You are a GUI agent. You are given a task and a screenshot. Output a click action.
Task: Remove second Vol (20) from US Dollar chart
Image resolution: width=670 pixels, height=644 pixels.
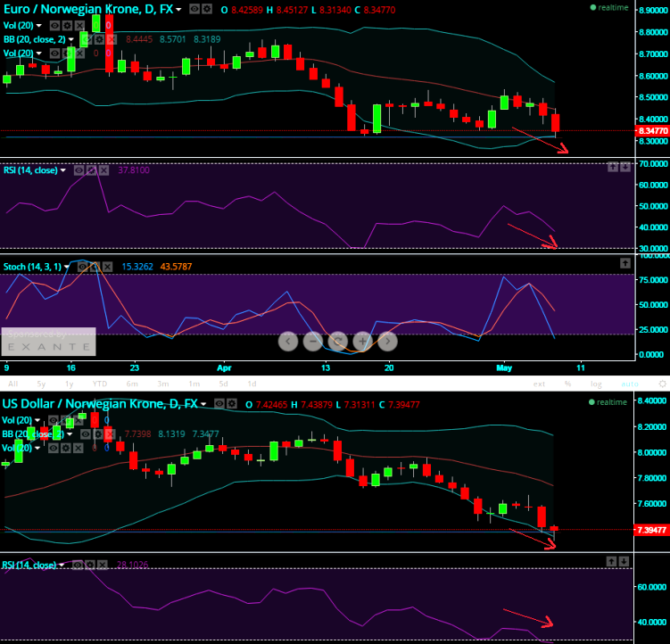tap(78, 448)
